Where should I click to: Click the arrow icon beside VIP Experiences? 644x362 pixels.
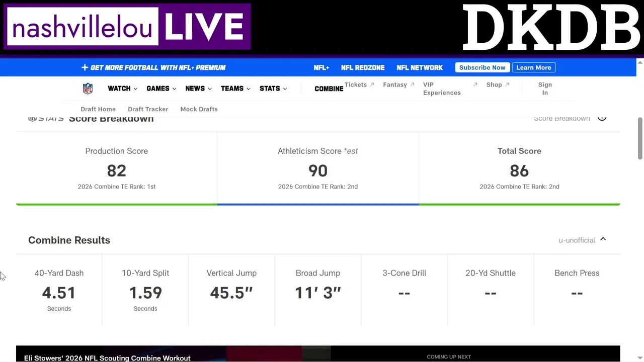tap(475, 84)
